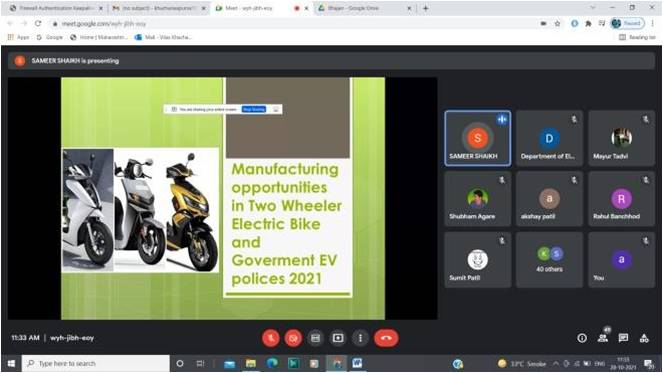Open the taskbar clock and date
Viewport: 663px width, 373px height.
pyautogui.click(x=623, y=363)
